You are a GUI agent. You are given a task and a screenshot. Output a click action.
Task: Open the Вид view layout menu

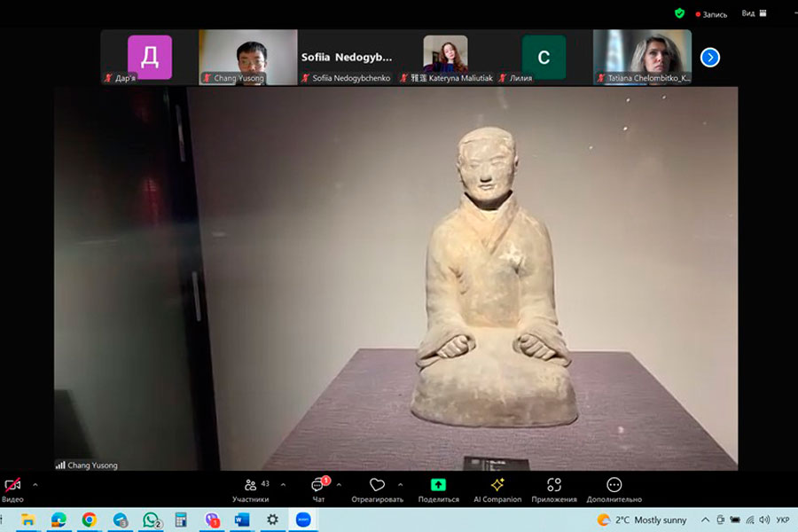753,13
